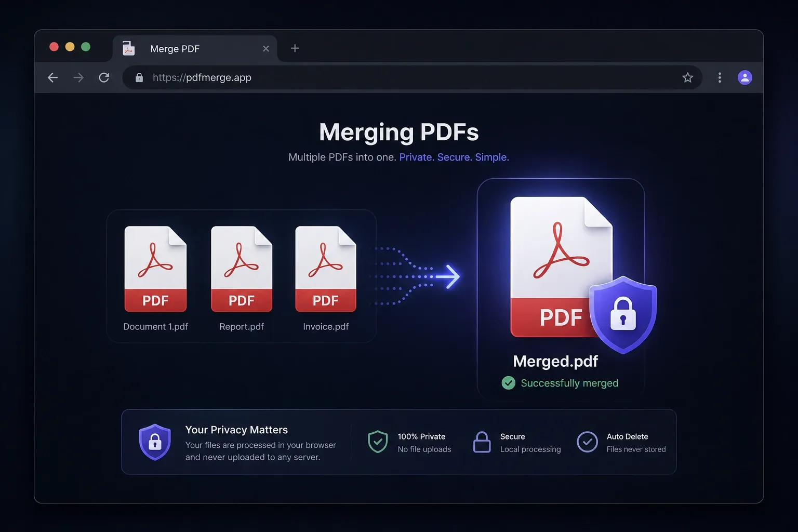Click the padlock icon beside Secure

click(x=482, y=442)
